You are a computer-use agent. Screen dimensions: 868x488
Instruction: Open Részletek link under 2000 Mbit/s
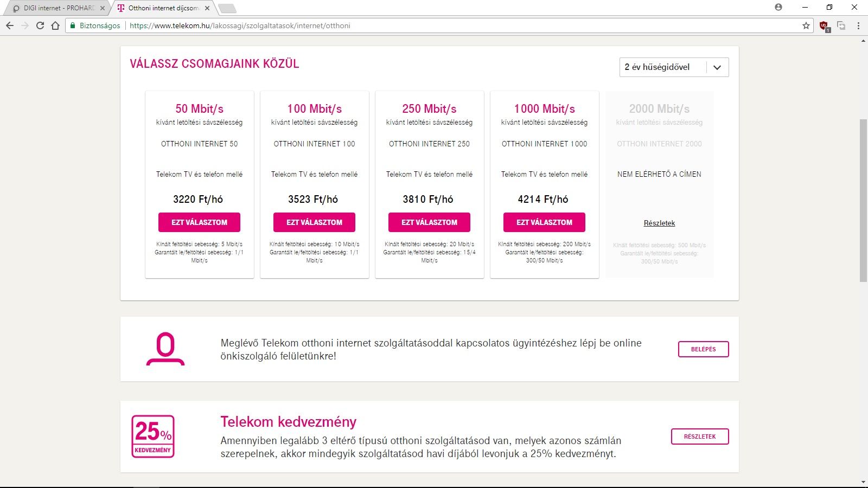click(x=659, y=223)
